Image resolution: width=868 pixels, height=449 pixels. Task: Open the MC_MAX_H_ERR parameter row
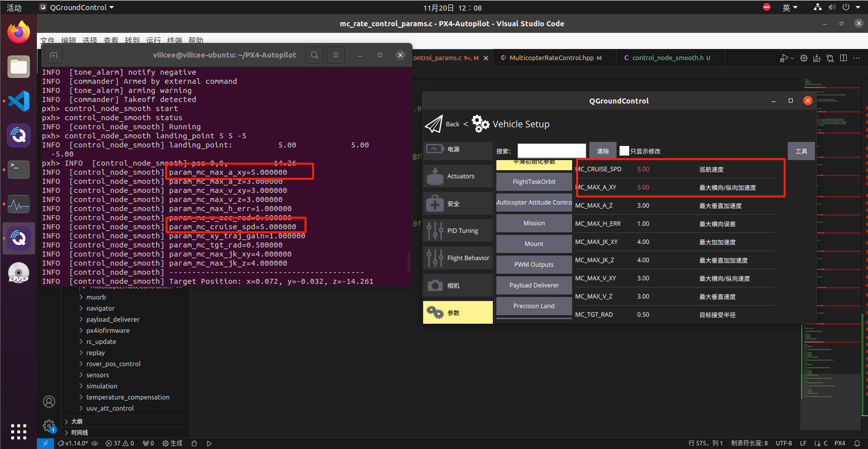675,224
